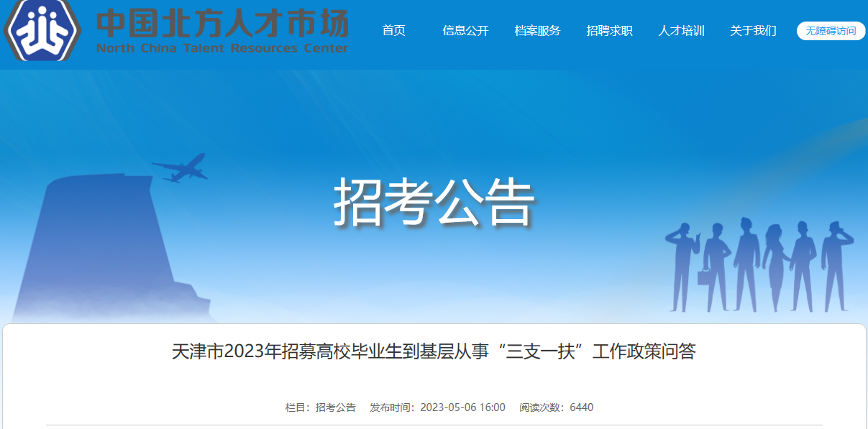Click the 无障碍访问 button
Viewport: 868px width, 429px height.
pos(831,31)
